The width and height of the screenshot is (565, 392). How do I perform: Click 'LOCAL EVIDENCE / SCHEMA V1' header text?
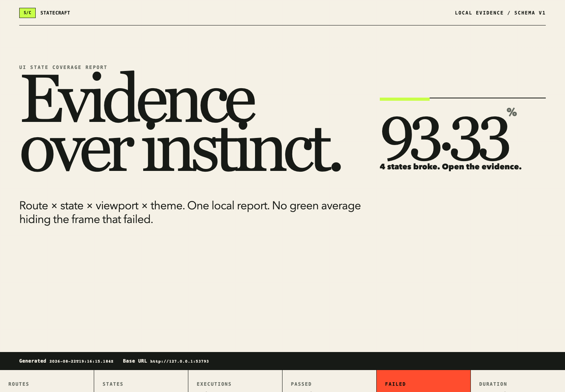click(500, 13)
